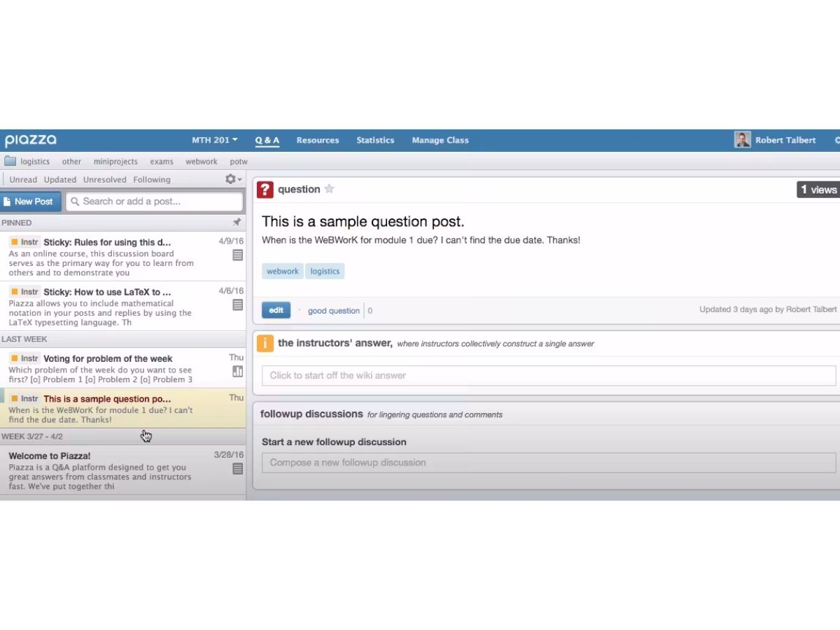Filter by the miniprojects folder
The width and height of the screenshot is (840, 630).
point(115,162)
